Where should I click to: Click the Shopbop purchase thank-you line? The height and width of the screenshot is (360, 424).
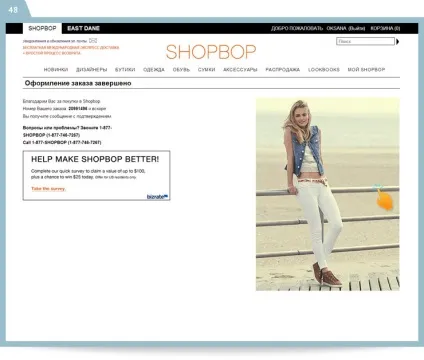point(61,101)
